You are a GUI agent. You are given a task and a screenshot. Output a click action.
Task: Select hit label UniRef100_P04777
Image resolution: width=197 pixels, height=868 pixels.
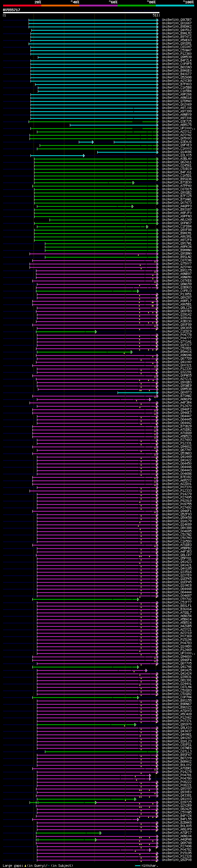pos(177,338)
